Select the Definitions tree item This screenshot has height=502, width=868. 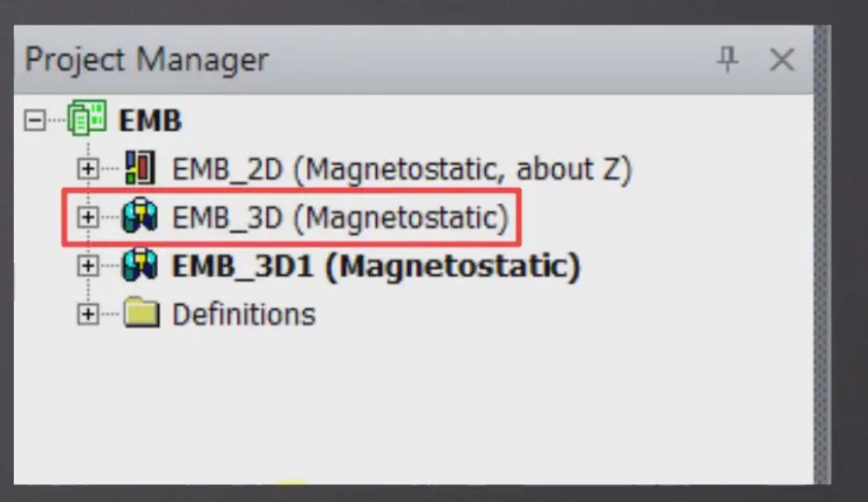pos(243,315)
